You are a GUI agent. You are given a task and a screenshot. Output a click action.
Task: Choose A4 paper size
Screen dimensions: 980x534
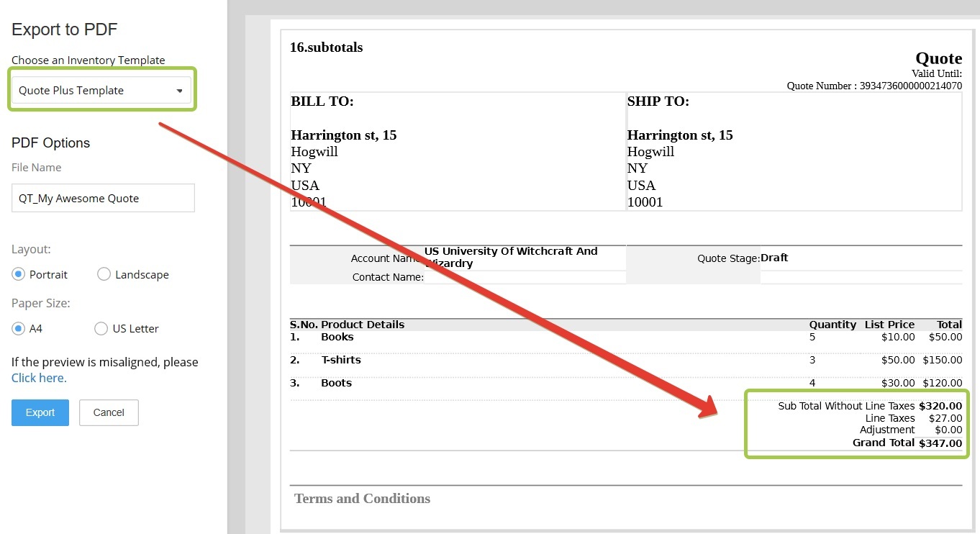19,328
